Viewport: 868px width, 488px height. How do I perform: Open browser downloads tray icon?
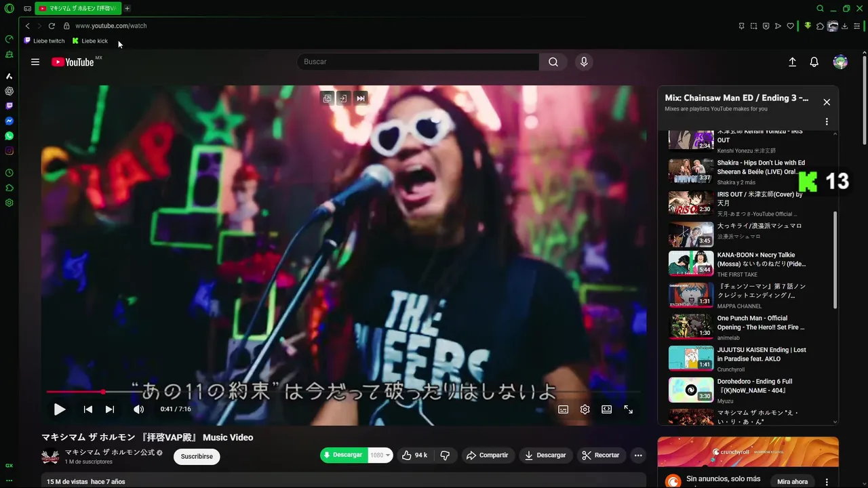845,26
